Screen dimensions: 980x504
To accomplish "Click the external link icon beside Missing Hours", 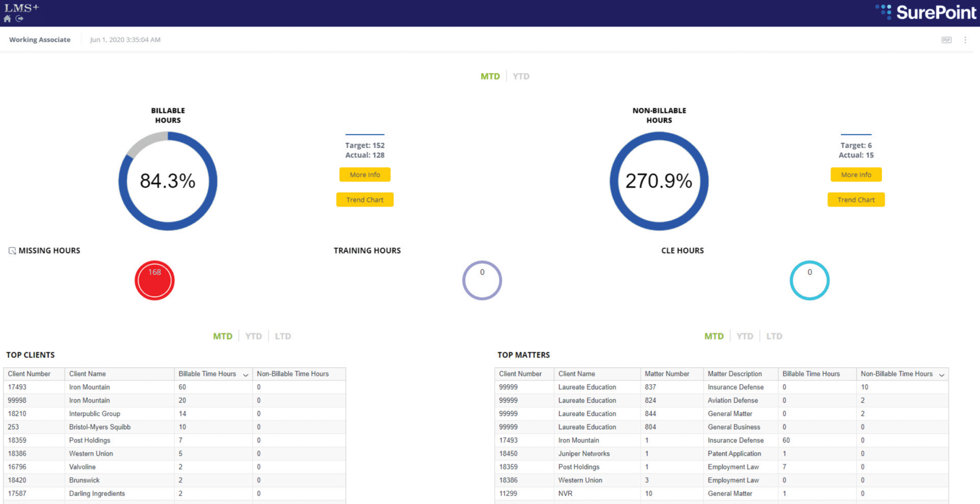I will 12,250.
